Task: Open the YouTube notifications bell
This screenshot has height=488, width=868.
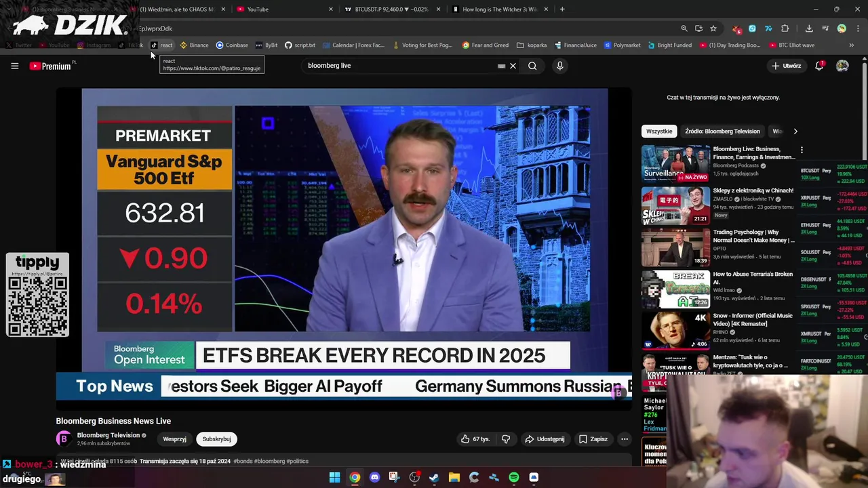Action: click(819, 66)
